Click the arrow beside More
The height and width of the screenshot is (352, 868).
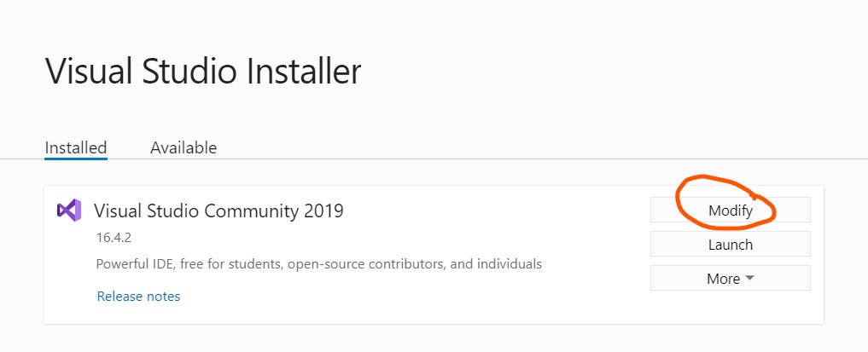(749, 279)
